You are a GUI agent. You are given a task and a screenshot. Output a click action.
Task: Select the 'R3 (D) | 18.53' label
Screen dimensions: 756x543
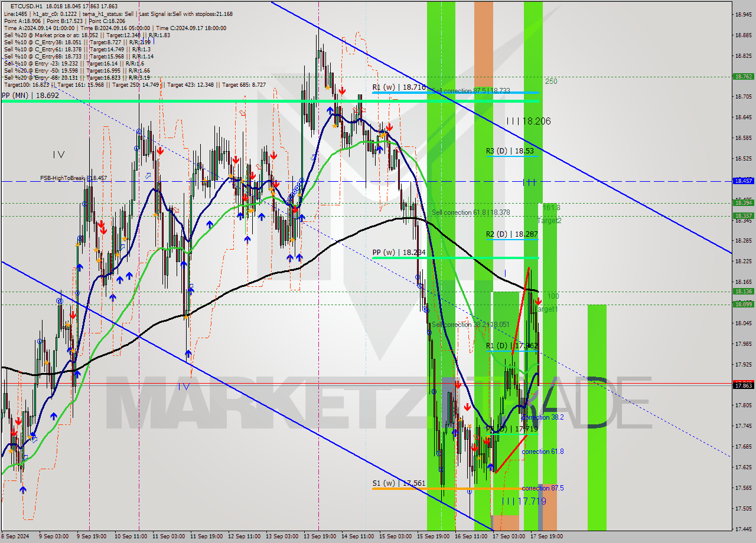click(x=510, y=151)
